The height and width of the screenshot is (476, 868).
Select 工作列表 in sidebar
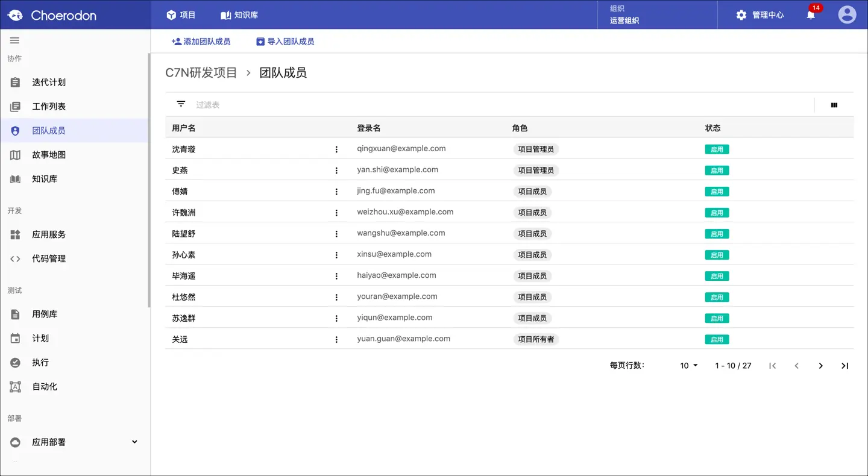tap(74, 106)
